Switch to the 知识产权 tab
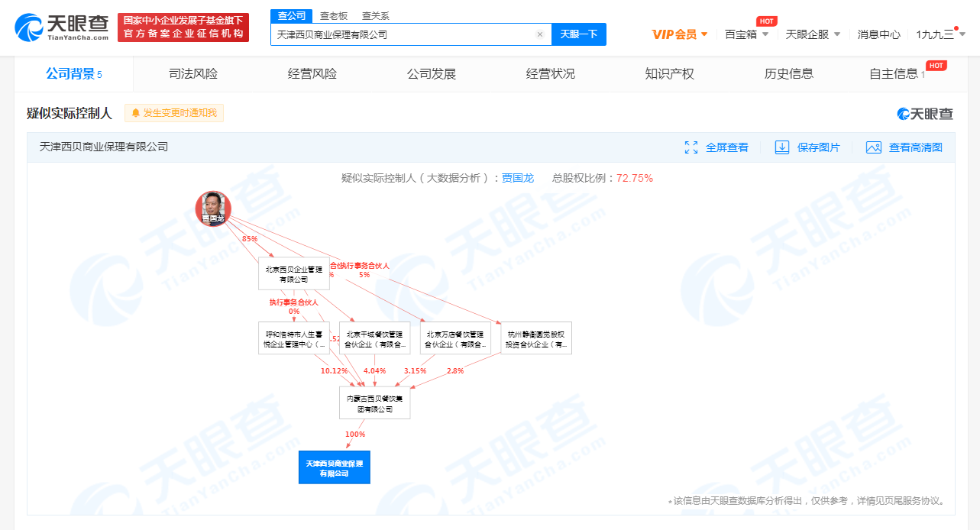This screenshot has height=530, width=980. click(x=670, y=74)
